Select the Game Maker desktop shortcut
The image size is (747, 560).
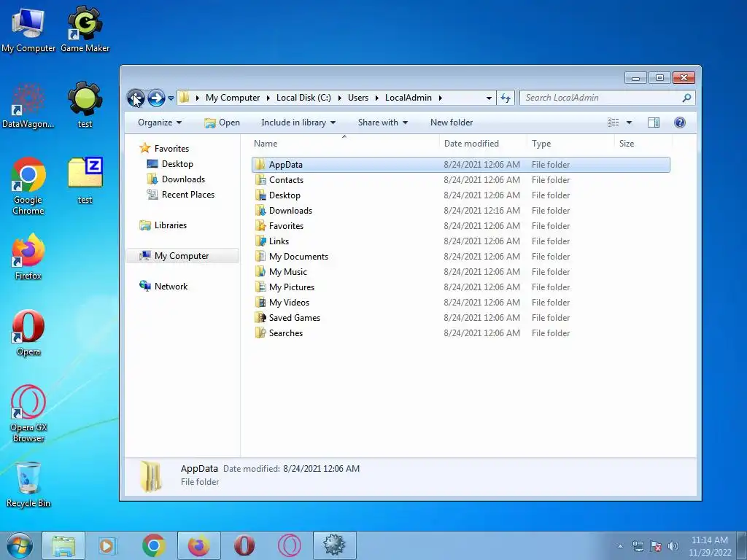pos(85,29)
